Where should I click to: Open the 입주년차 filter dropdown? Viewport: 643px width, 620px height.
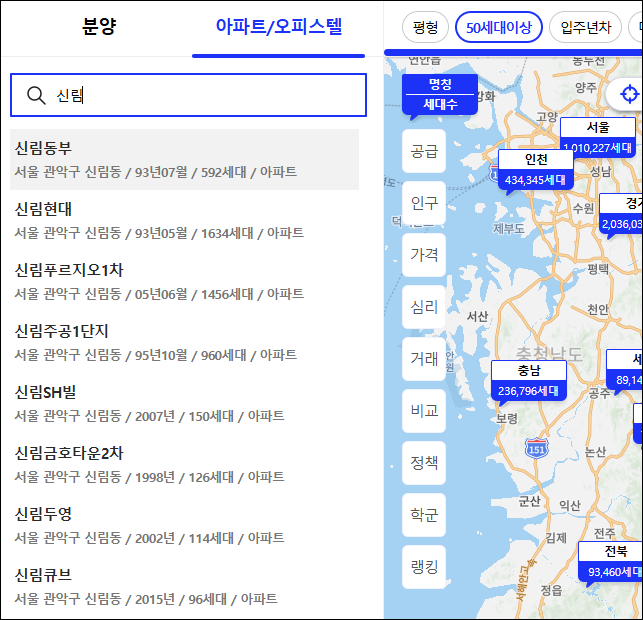pos(585,27)
